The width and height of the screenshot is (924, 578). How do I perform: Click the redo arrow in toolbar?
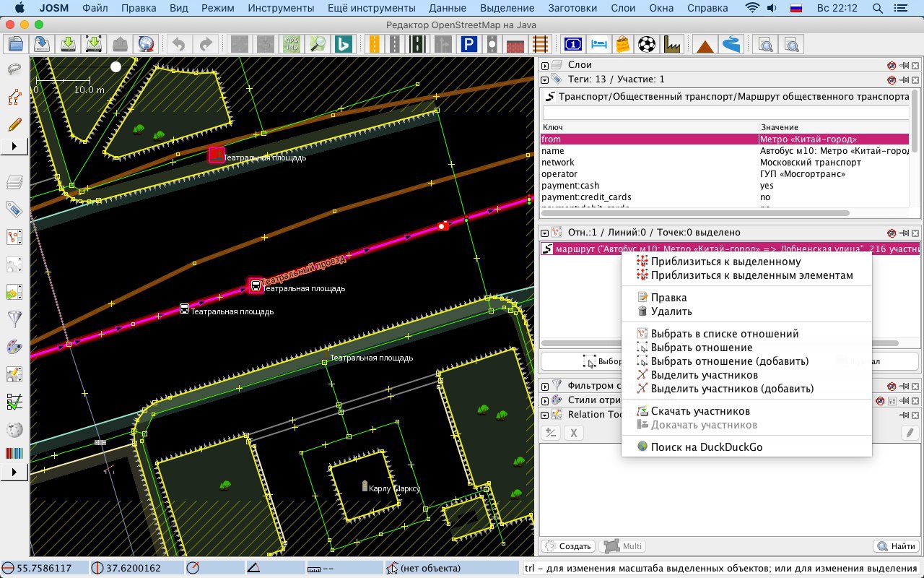coord(205,44)
